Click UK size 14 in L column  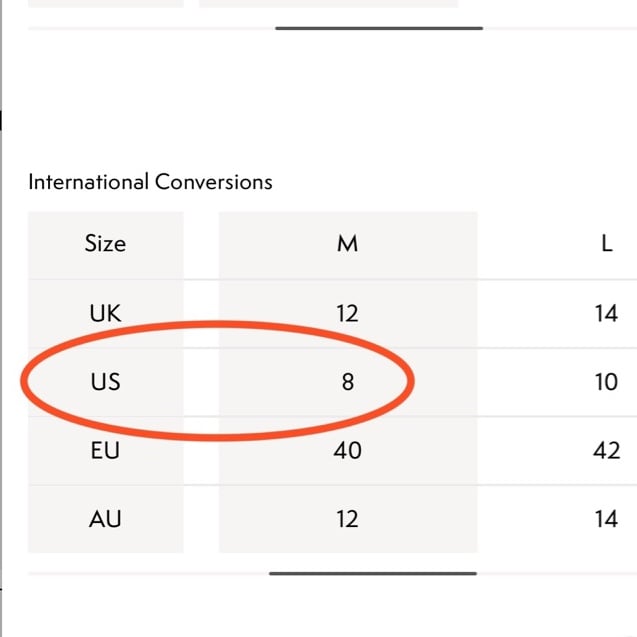(x=606, y=313)
